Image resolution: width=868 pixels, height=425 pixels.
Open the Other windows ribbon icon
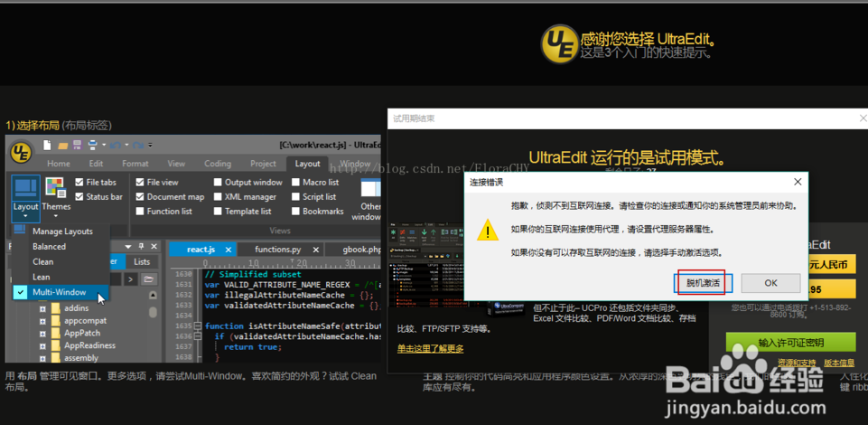(x=369, y=187)
